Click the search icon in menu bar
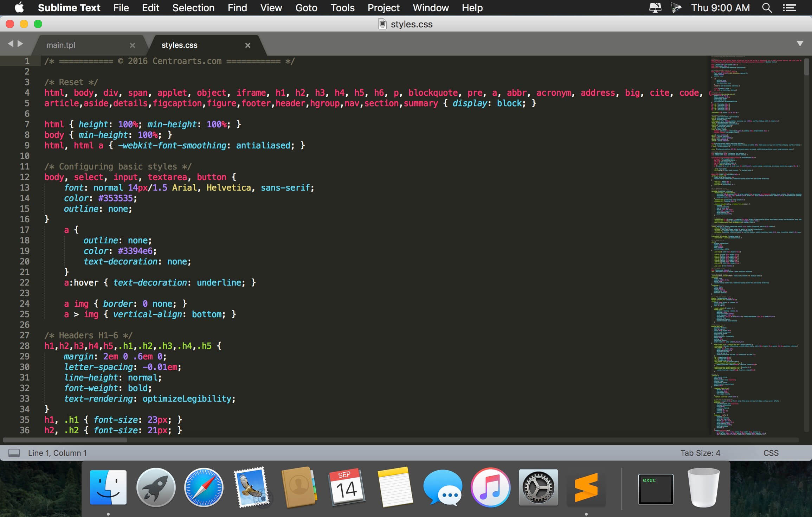Viewport: 812px width, 517px height. (x=767, y=8)
